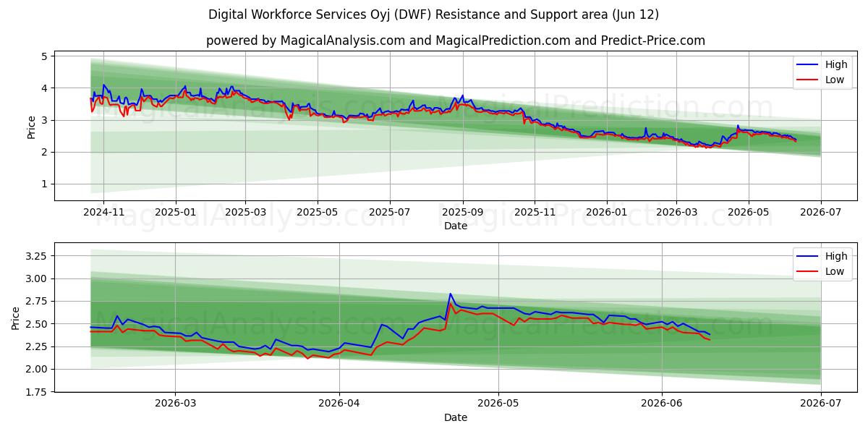This screenshot has width=868, height=434.
Task: Click the '1.75' price tick on bottom chart
Action: [x=37, y=392]
